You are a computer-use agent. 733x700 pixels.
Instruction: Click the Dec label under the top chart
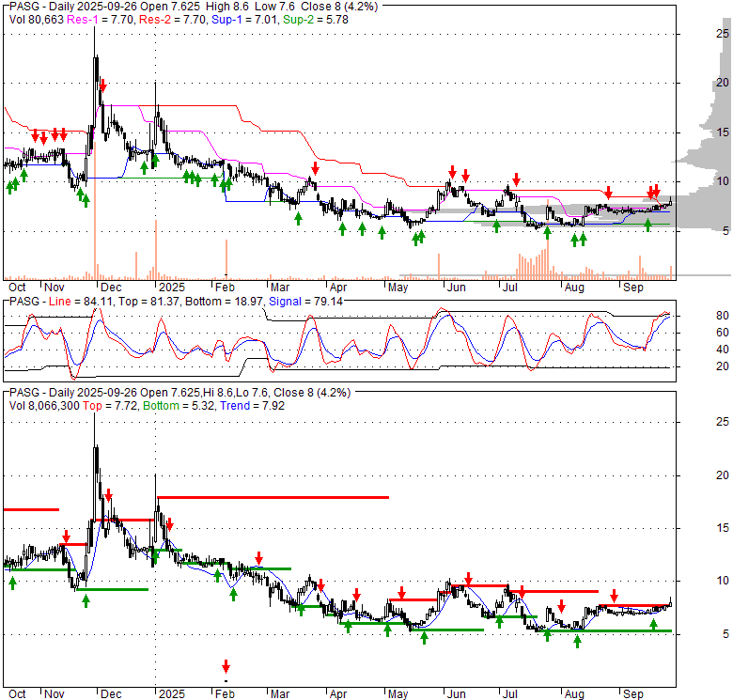[x=111, y=288]
